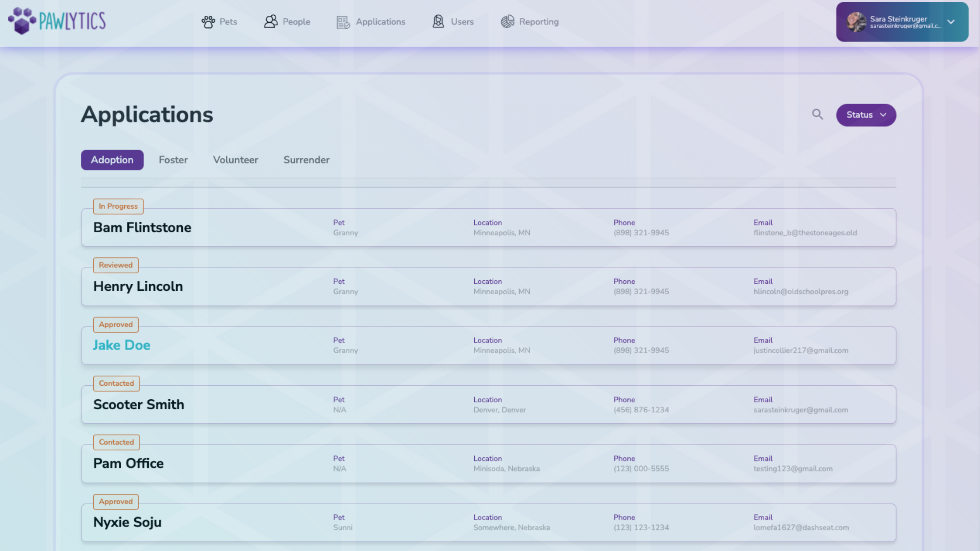Open Bam Flintstone's application card

(x=142, y=228)
